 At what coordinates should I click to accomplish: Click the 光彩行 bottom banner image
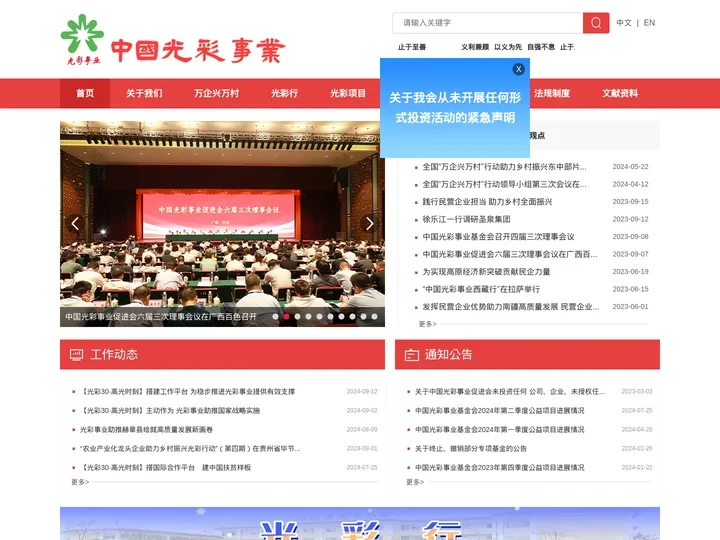coord(360,523)
